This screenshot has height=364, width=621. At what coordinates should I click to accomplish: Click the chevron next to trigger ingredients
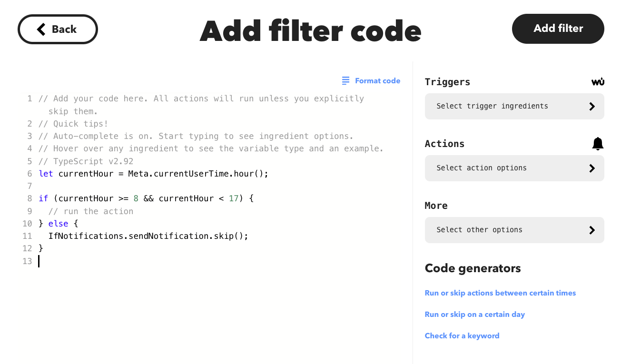[592, 106]
